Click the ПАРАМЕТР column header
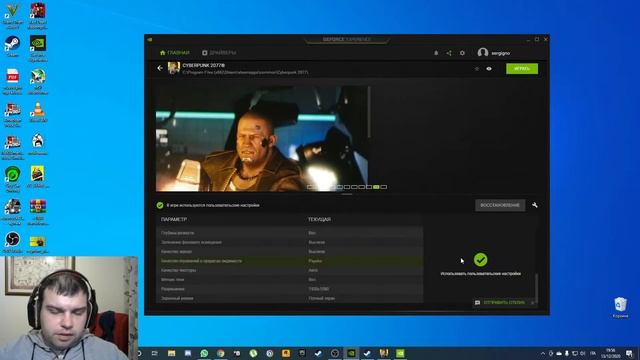The height and width of the screenshot is (360, 640). [x=174, y=219]
